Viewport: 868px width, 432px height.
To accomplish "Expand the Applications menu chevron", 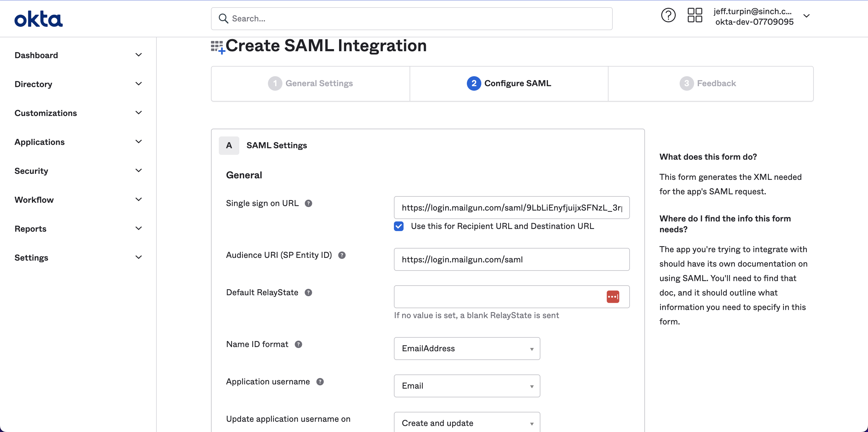I will (x=139, y=142).
